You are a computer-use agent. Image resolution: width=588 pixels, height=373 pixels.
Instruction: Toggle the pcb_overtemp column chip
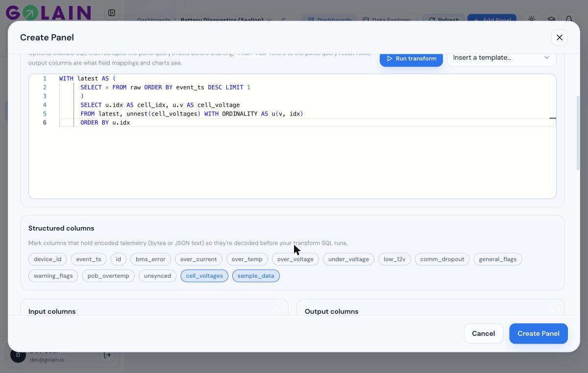[x=108, y=276]
